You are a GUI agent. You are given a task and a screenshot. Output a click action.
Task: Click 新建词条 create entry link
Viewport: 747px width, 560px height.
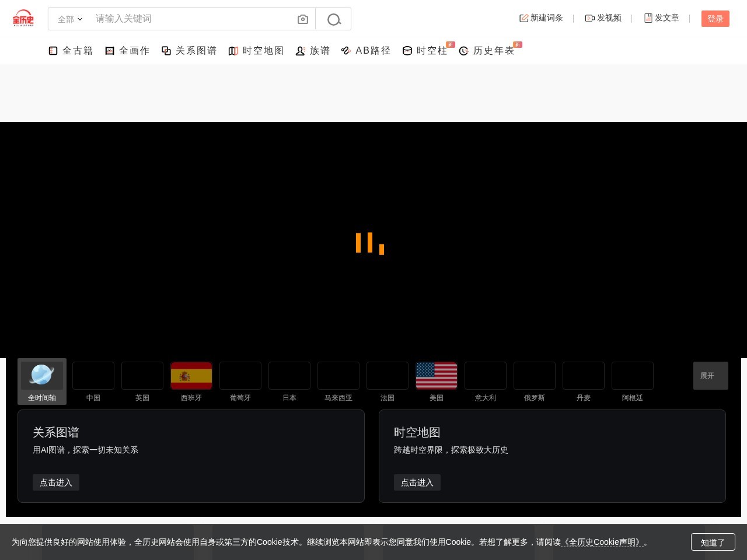tap(541, 18)
